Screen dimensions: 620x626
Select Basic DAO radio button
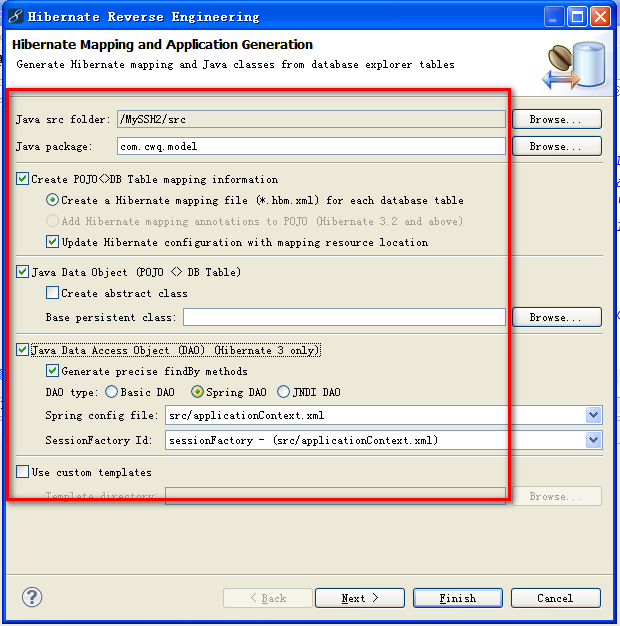pyautogui.click(x=111, y=392)
